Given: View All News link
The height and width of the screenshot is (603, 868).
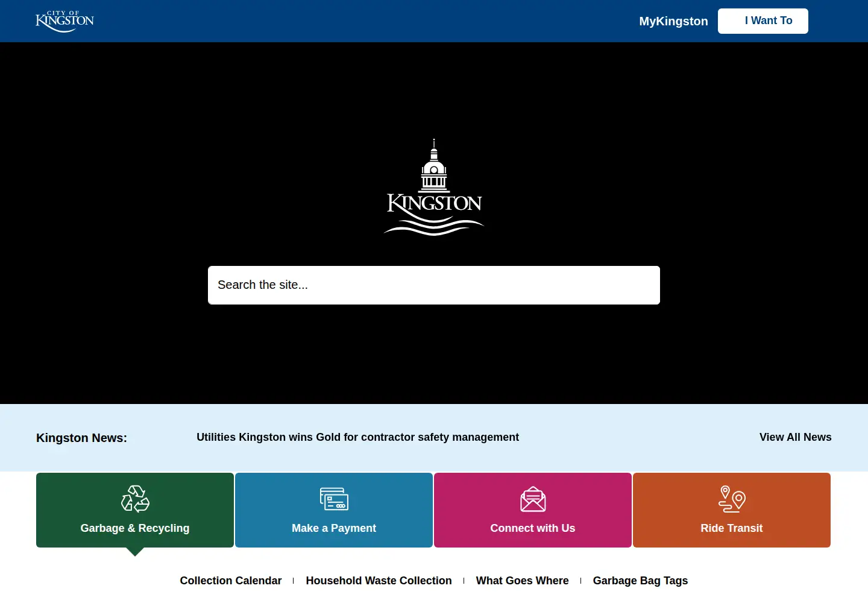Looking at the screenshot, I should [x=795, y=437].
